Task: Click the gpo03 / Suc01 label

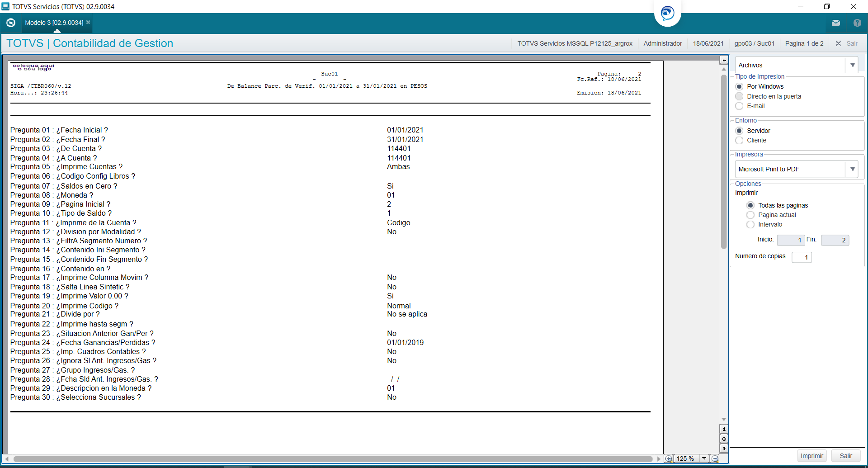Action: [x=754, y=43]
